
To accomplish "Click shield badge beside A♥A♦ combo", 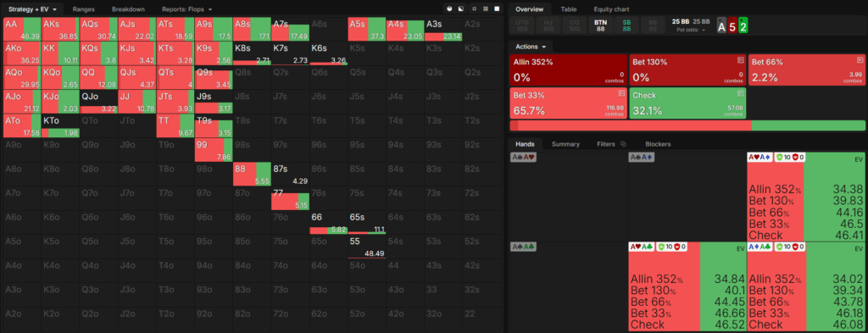I will 790,158.
